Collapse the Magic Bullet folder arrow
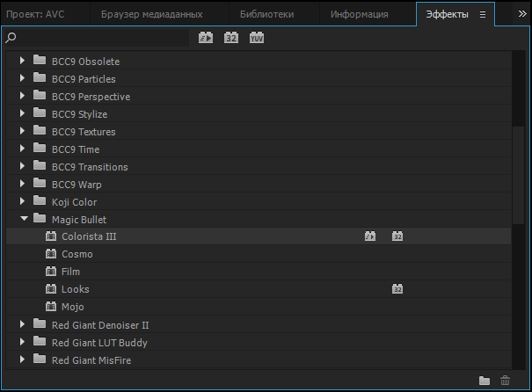The width and height of the screenshot is (532, 392). (24, 219)
